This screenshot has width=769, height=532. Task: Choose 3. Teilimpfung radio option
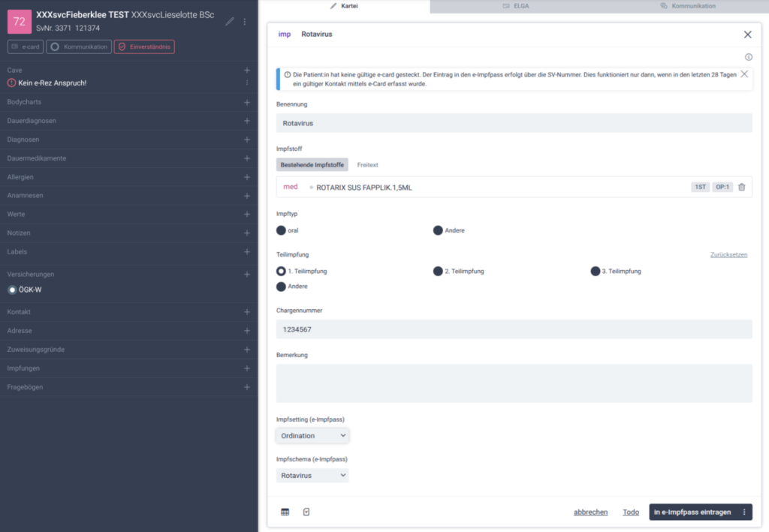point(596,271)
